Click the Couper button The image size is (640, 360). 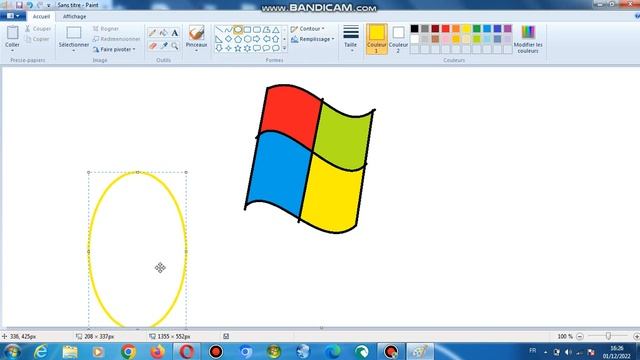[38, 29]
